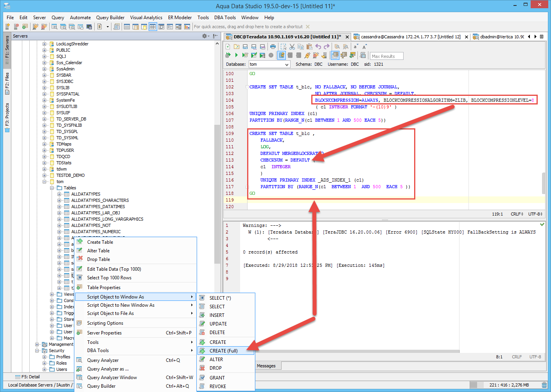This screenshot has height=392, width=551.
Task: Click the UTF-8 encoding selector in editor status
Action: pyautogui.click(x=535, y=214)
